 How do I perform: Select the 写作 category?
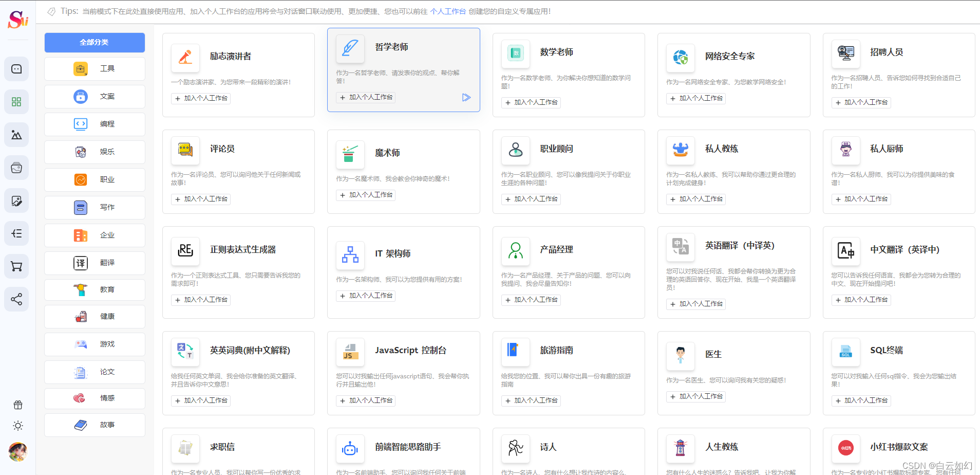coord(95,207)
